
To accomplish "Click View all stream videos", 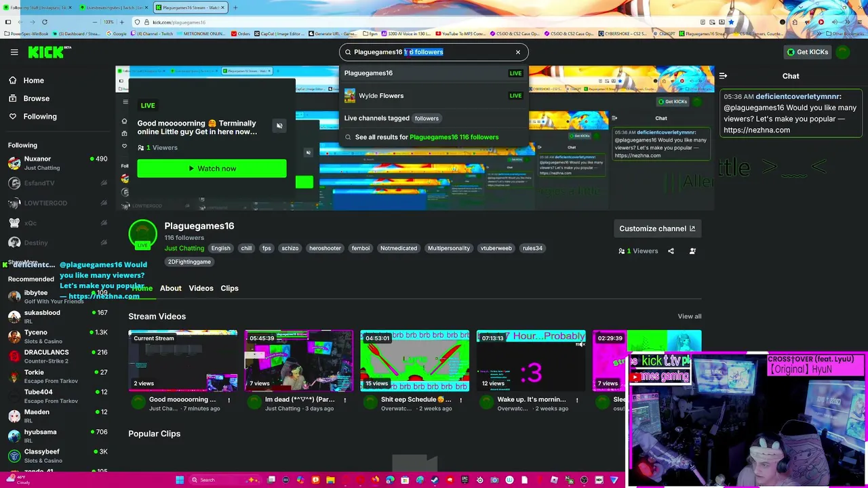I will coord(690,317).
